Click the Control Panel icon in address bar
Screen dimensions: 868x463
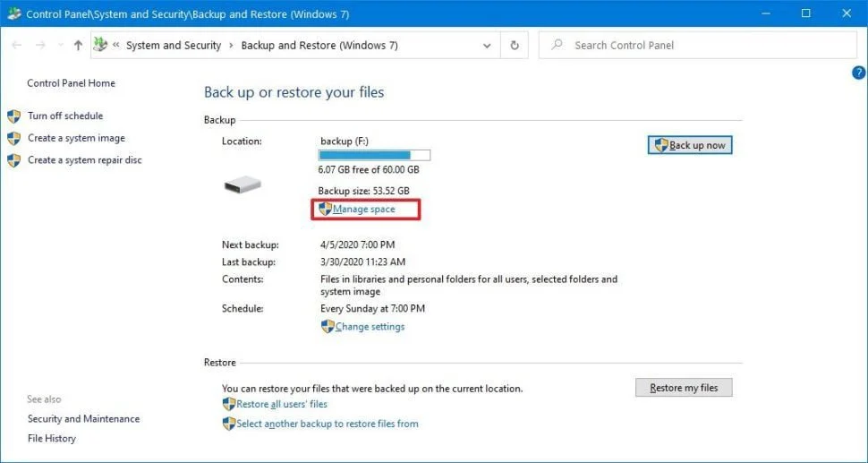tap(100, 45)
